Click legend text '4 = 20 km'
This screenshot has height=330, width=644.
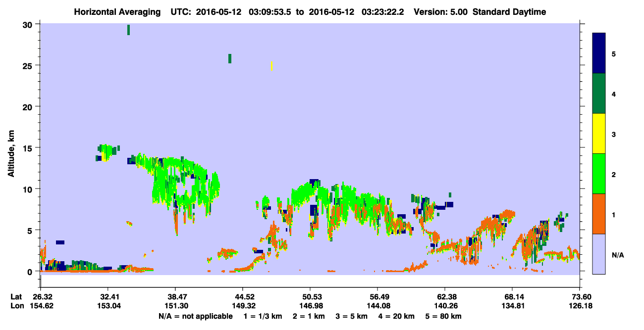[397, 316]
